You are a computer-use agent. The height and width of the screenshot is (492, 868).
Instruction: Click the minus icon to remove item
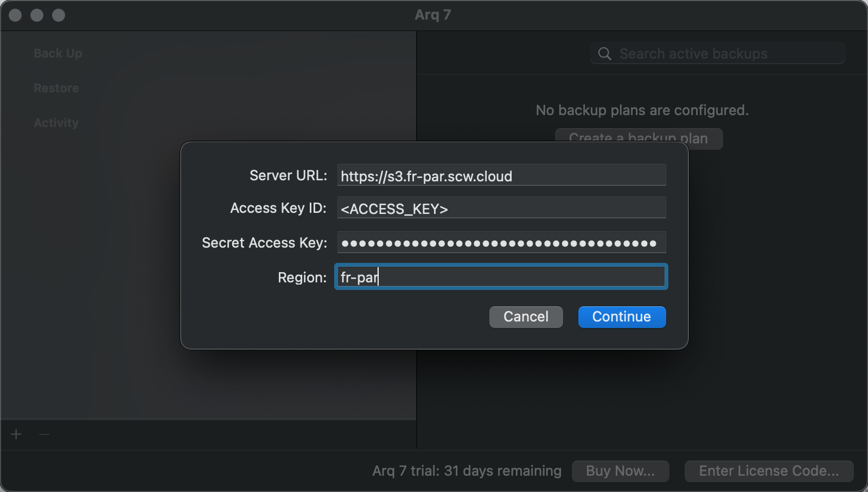click(x=44, y=434)
